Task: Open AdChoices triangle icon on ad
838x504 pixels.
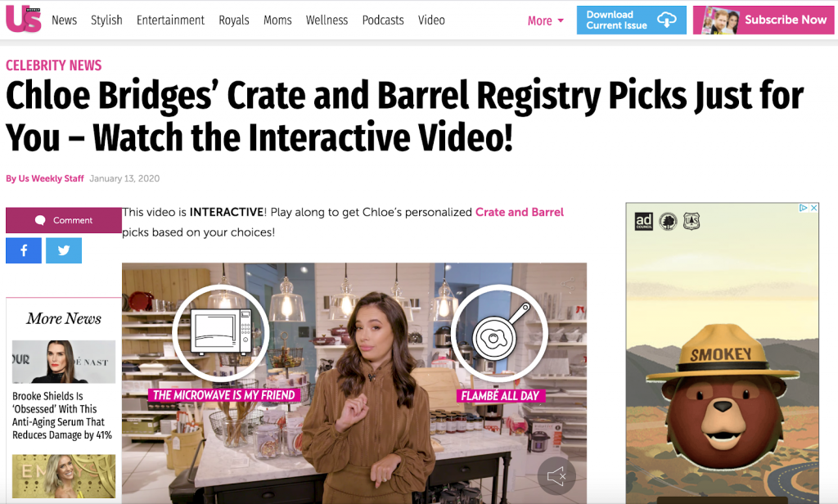Action: [x=804, y=208]
